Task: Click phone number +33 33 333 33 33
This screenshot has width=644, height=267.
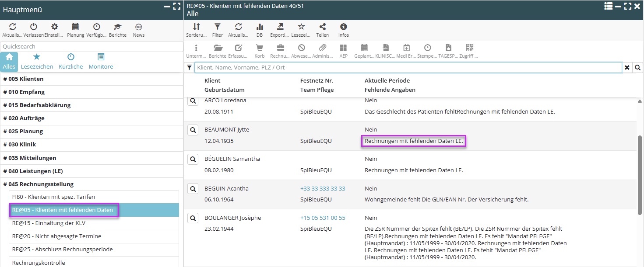Action: click(x=323, y=189)
